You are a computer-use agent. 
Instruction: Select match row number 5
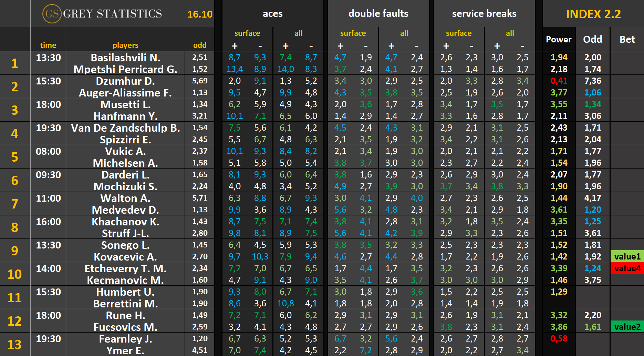[x=14, y=157]
